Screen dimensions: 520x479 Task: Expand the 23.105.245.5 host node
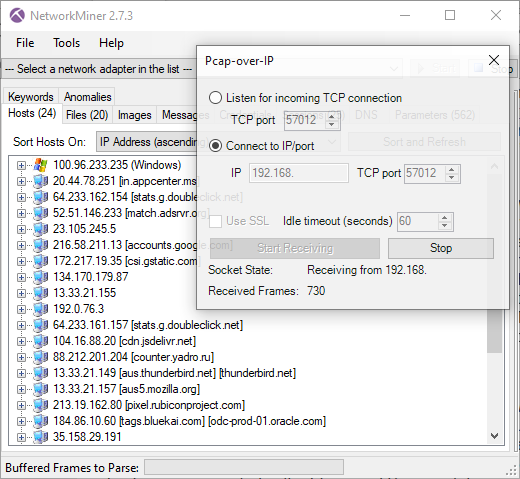pos(21,229)
